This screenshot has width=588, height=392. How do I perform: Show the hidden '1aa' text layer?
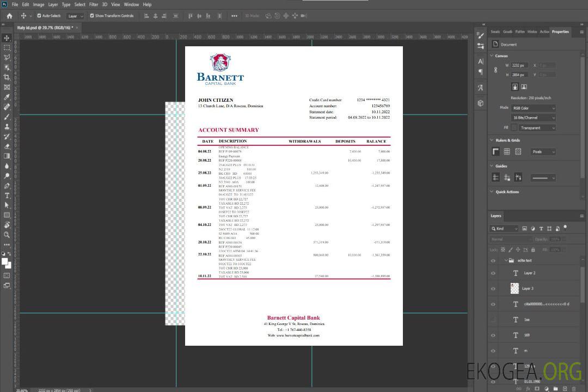(x=493, y=320)
